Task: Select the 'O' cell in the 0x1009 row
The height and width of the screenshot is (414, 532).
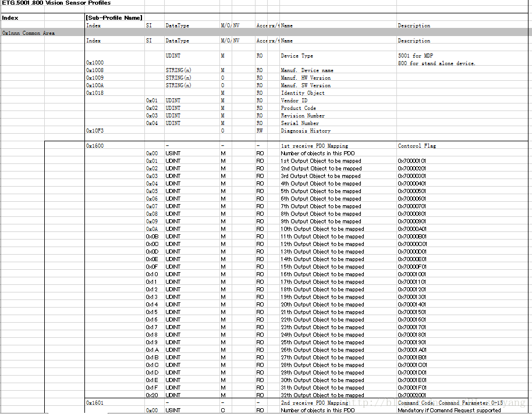Action: pos(222,78)
